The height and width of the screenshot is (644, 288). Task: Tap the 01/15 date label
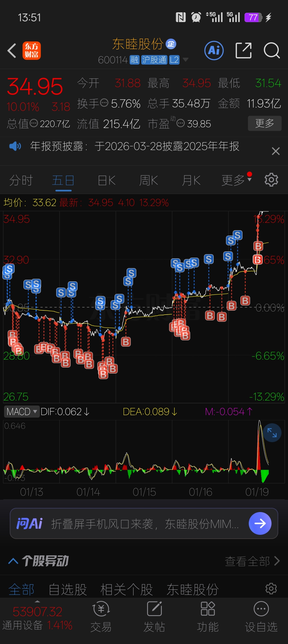coord(144,492)
